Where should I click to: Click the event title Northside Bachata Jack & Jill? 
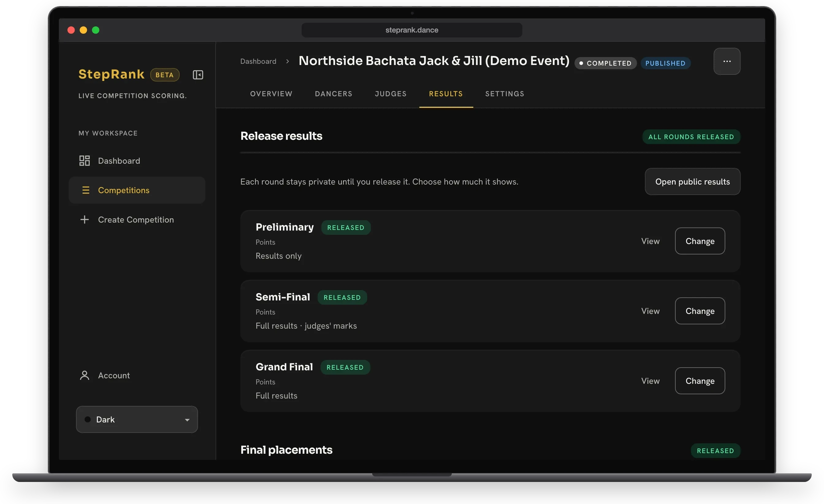tap(434, 61)
